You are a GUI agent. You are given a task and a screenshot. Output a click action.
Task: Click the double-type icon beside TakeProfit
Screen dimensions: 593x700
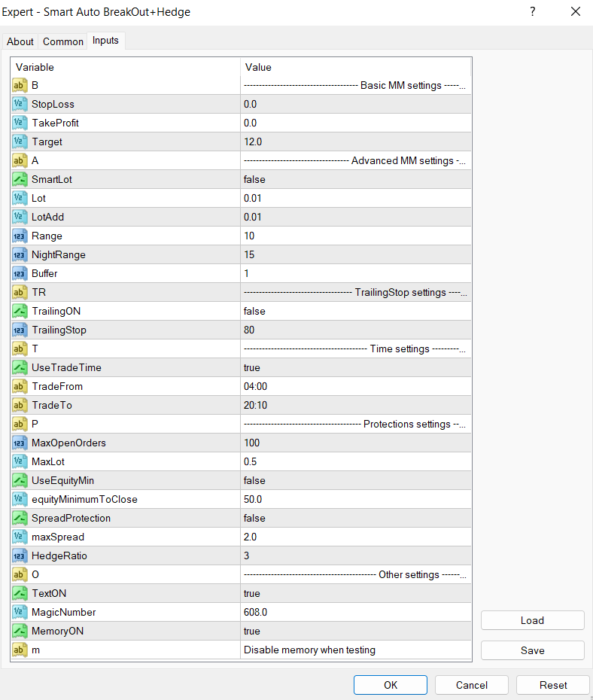[20, 123]
